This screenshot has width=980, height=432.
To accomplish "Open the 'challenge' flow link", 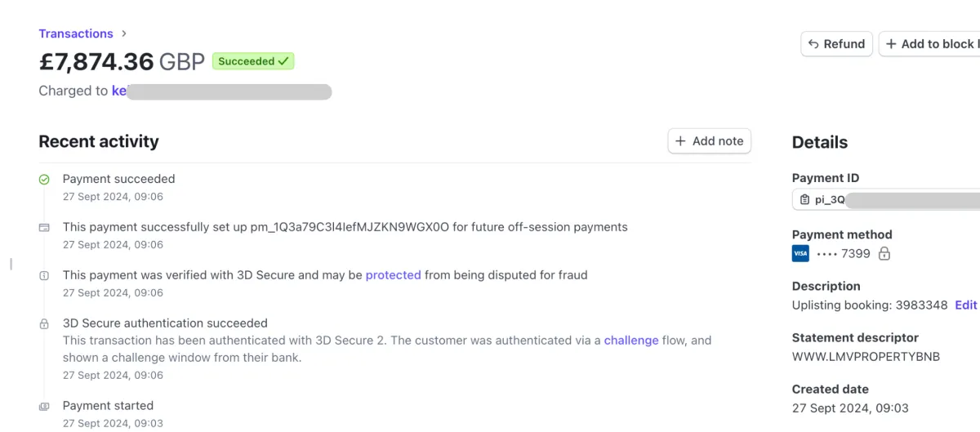I will (x=631, y=341).
